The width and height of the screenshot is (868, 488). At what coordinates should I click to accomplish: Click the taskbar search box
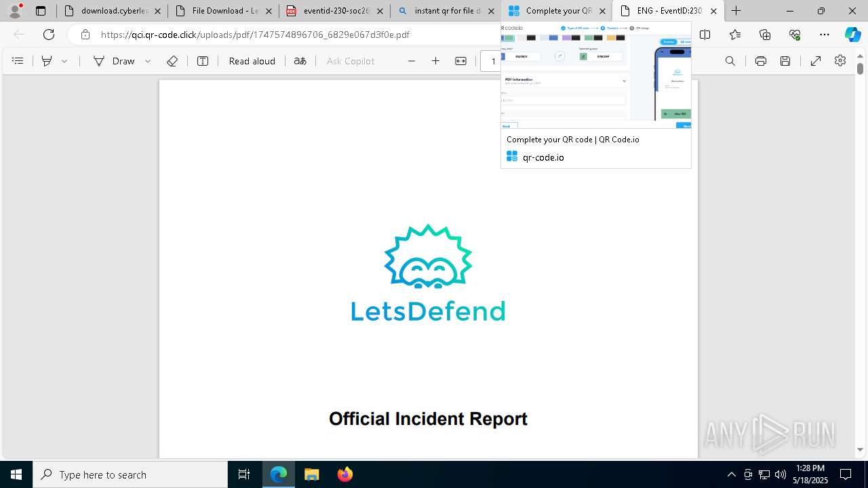(x=130, y=474)
